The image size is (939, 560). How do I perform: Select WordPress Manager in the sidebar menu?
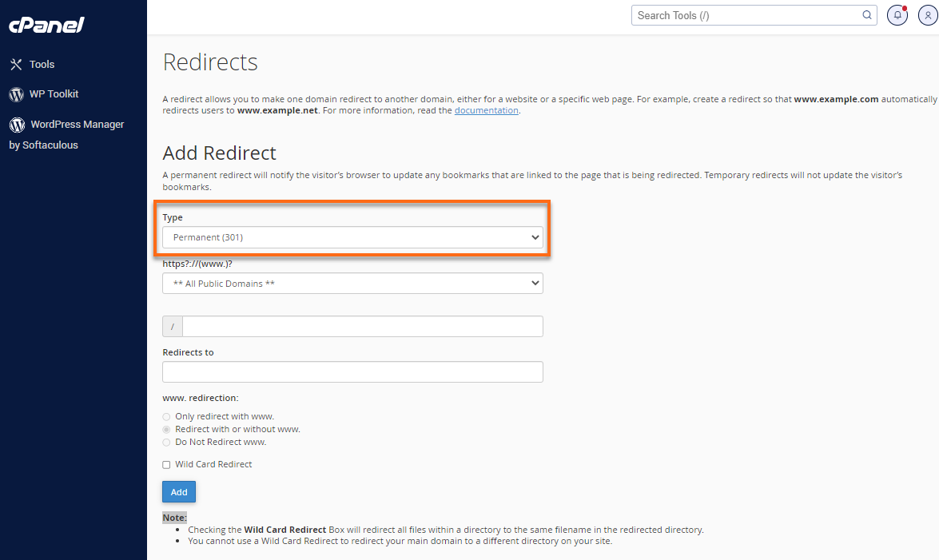[x=78, y=124]
